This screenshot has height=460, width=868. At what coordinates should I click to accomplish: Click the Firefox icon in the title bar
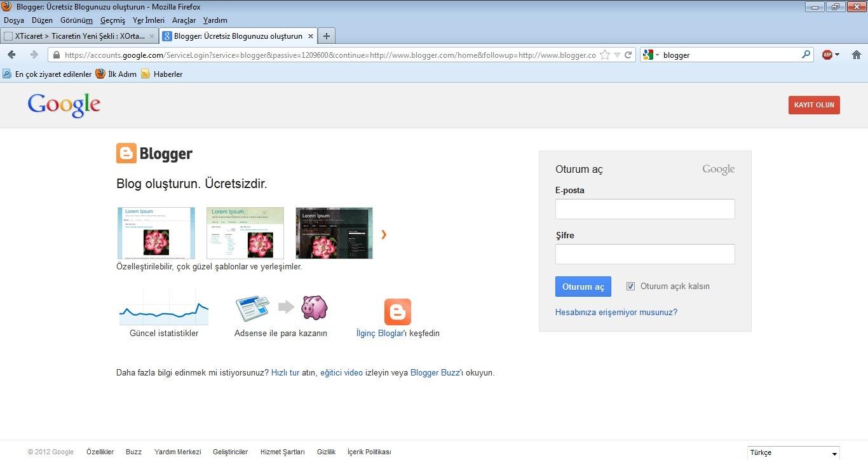(6, 6)
